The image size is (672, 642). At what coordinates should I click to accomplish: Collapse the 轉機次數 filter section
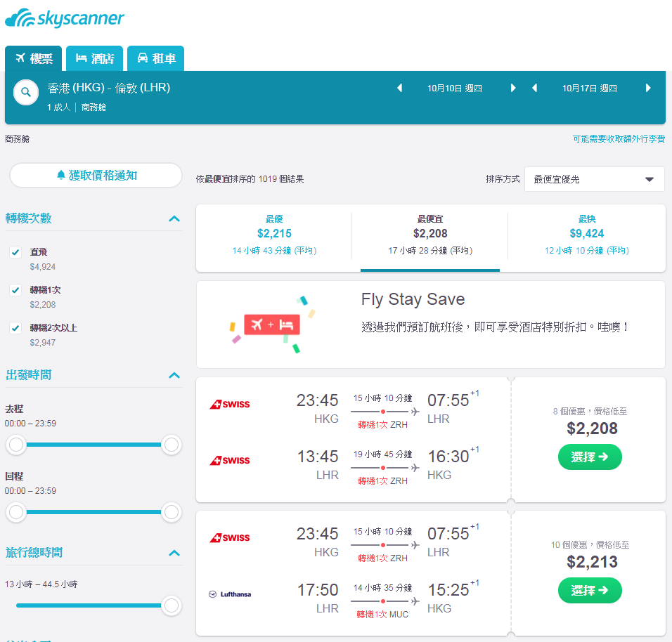coord(174,219)
